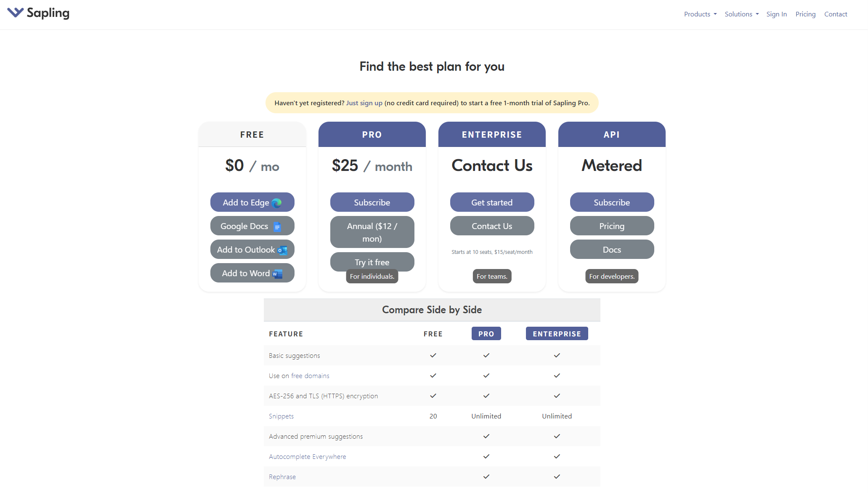The image size is (868, 493).
Task: Click the Google Docs icon
Action: point(277,227)
